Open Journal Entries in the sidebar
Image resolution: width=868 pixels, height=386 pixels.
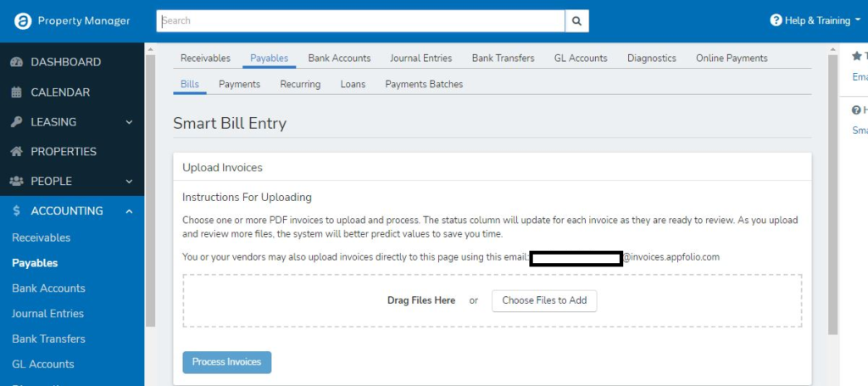(x=47, y=313)
